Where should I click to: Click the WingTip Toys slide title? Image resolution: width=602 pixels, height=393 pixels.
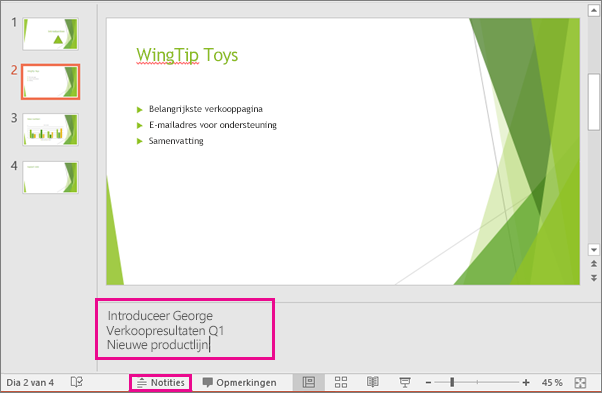click(187, 55)
